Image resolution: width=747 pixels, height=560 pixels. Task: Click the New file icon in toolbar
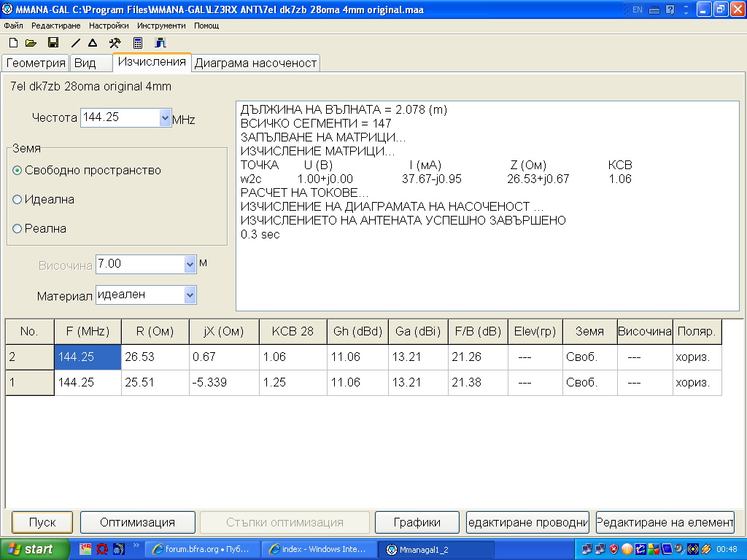pos(12,43)
